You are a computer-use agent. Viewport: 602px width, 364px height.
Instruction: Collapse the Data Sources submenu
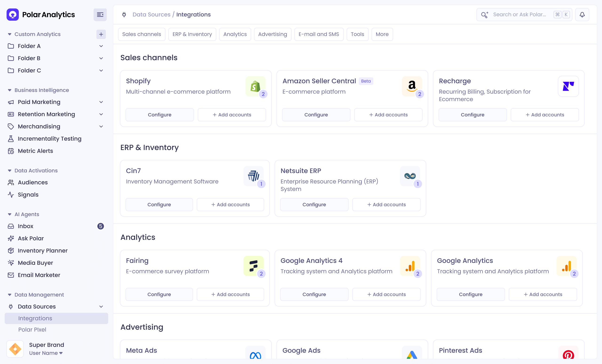click(101, 306)
